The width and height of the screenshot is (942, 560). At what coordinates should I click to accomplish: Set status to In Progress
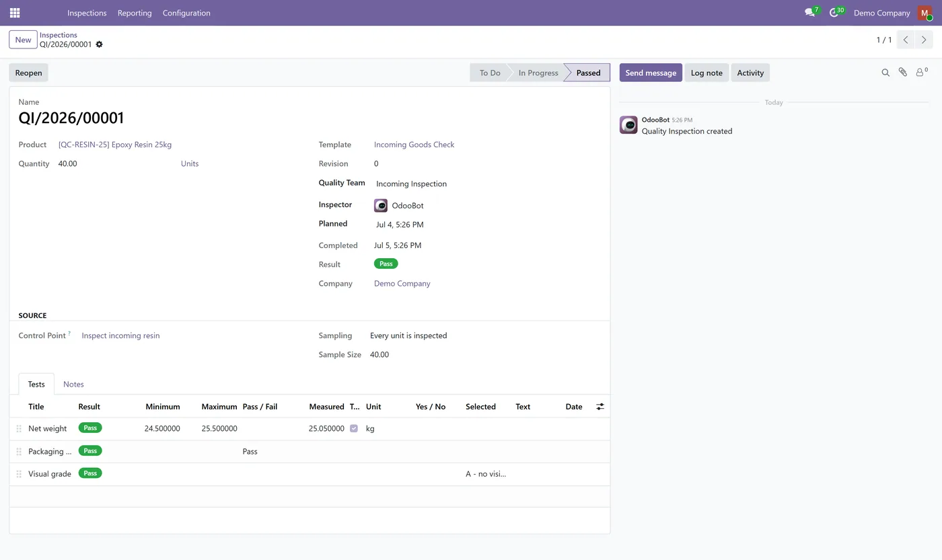point(538,73)
